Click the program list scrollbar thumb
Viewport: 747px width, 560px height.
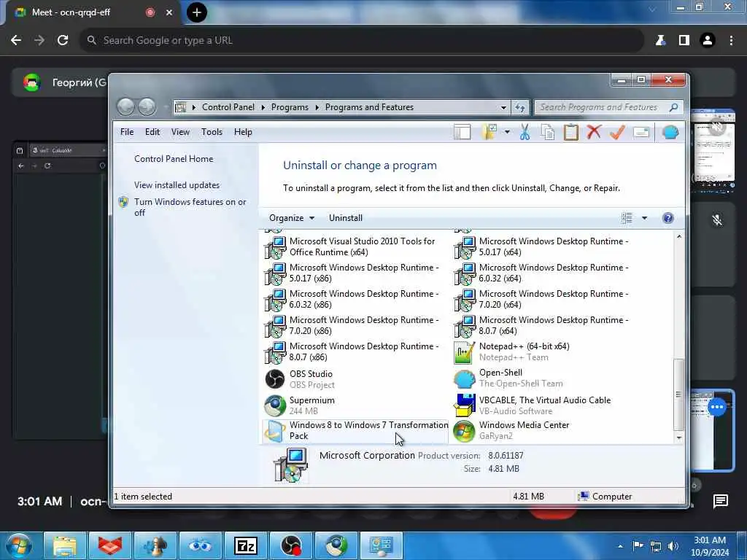coord(679,394)
